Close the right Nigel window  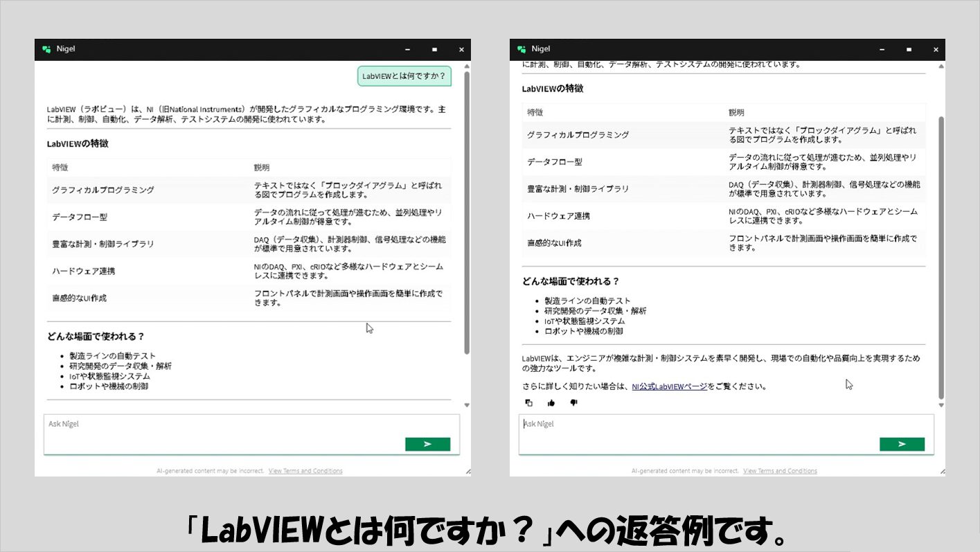(936, 49)
